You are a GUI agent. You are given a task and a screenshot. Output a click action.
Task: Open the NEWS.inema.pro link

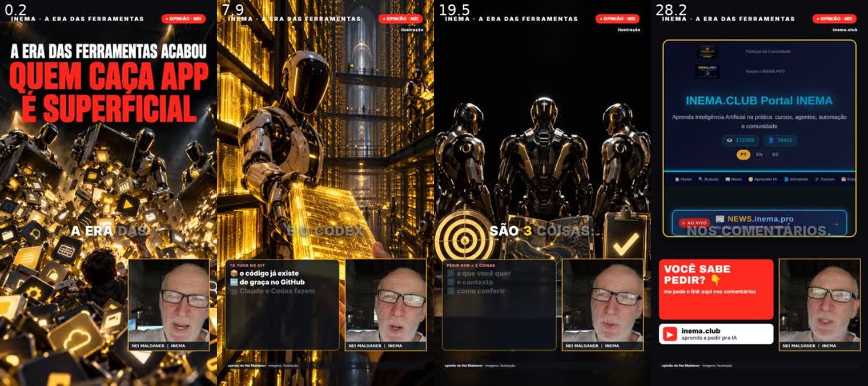[761, 219]
